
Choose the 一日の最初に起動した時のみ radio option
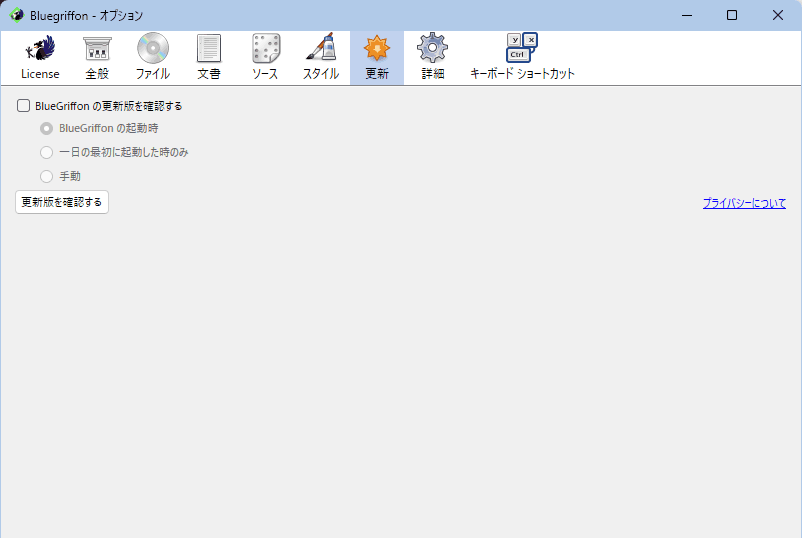pyautogui.click(x=46, y=152)
